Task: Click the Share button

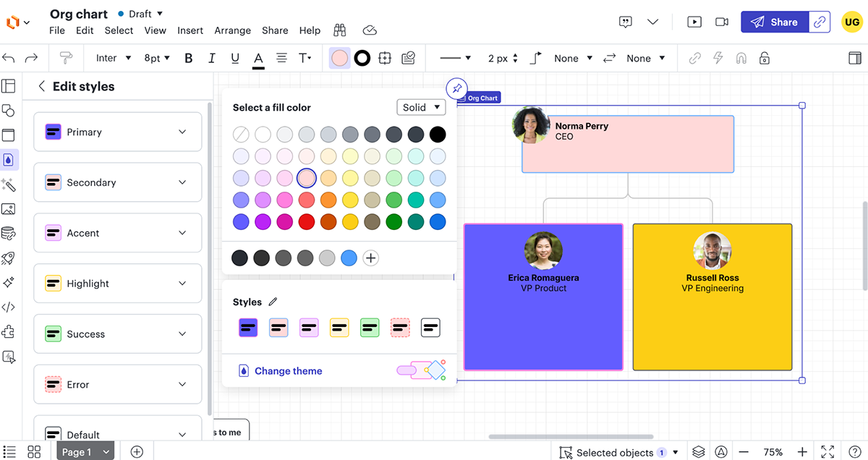Action: tap(774, 22)
